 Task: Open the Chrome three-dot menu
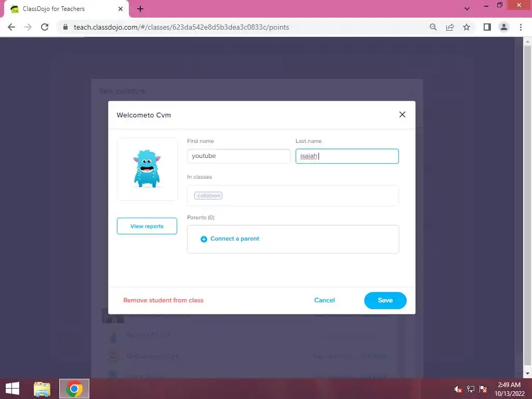coord(521,27)
